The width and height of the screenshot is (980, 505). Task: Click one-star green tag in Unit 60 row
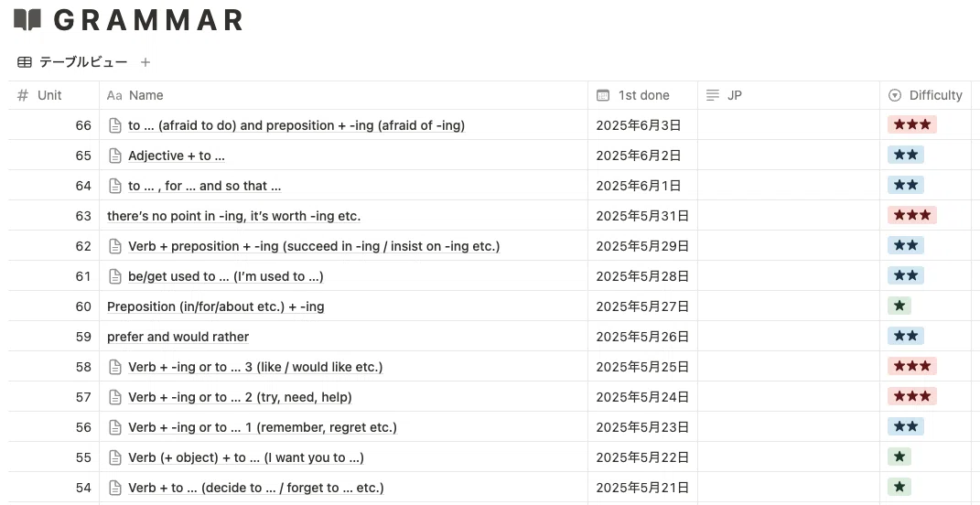pyautogui.click(x=899, y=306)
